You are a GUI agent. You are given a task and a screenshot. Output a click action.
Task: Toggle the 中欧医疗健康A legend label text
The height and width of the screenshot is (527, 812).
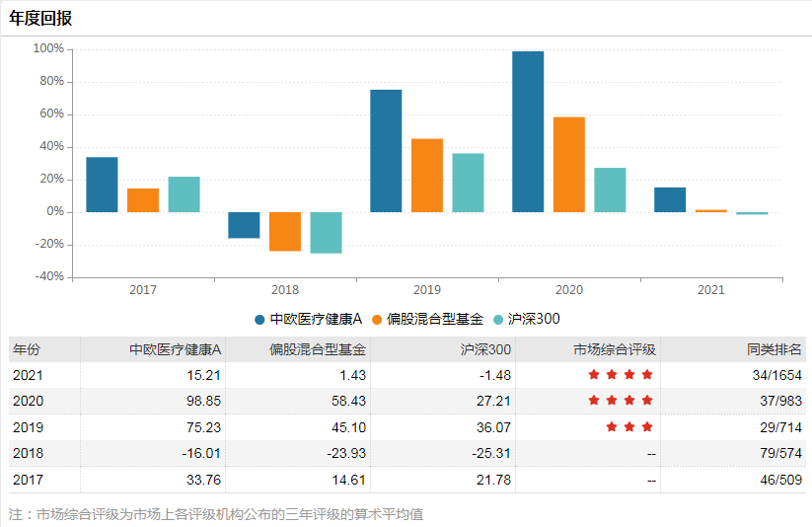tap(317, 319)
